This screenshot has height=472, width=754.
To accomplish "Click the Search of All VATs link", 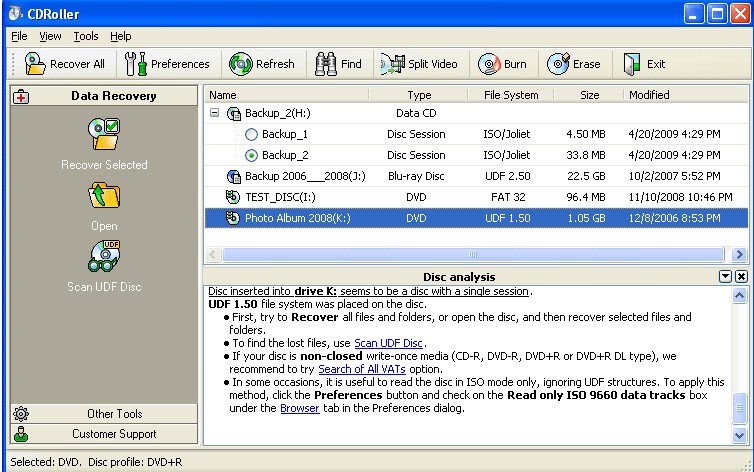I will (x=363, y=369).
